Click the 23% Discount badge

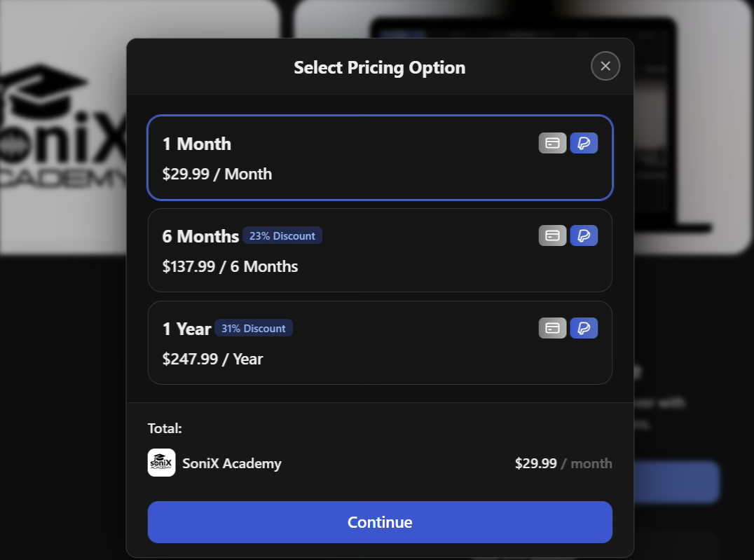coord(282,235)
